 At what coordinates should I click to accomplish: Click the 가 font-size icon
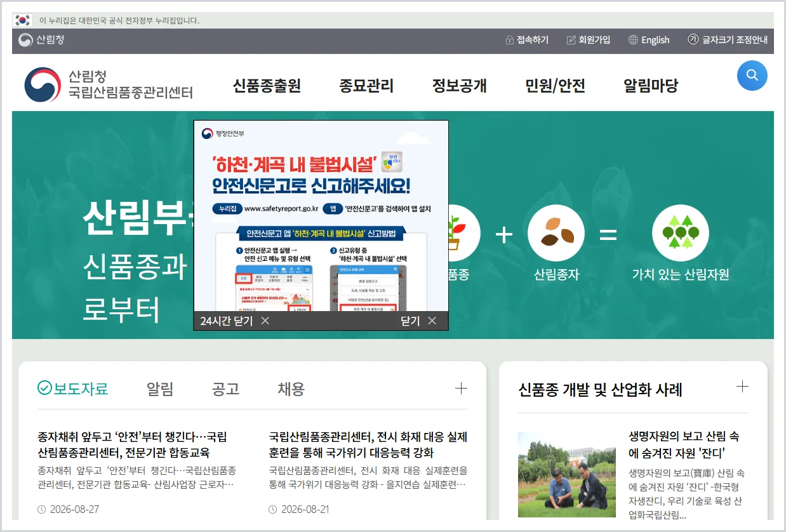click(x=693, y=39)
